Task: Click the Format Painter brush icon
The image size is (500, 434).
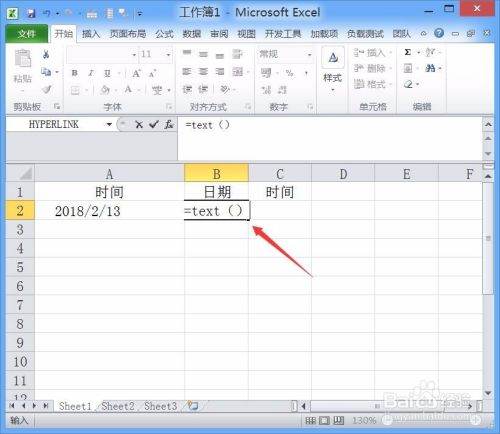Action: pos(47,89)
